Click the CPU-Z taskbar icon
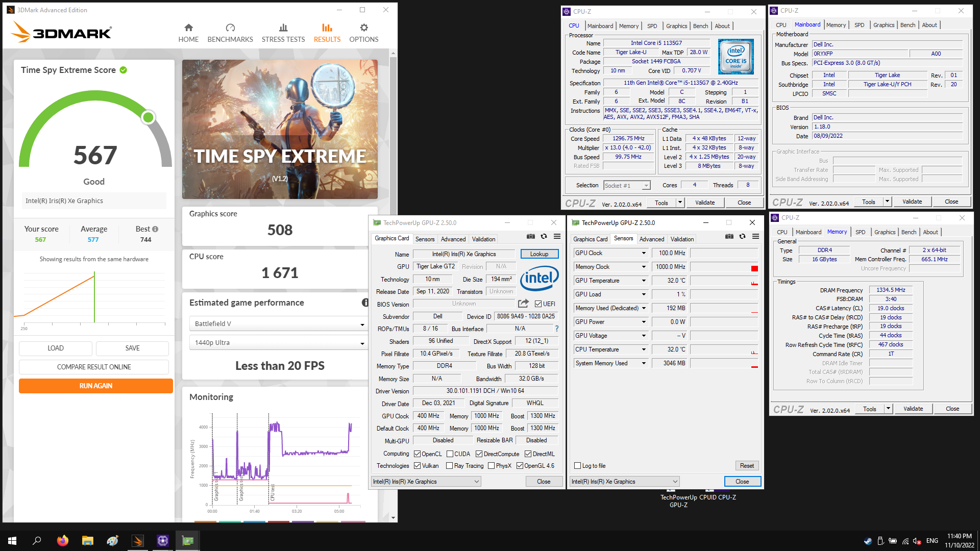 coord(163,541)
